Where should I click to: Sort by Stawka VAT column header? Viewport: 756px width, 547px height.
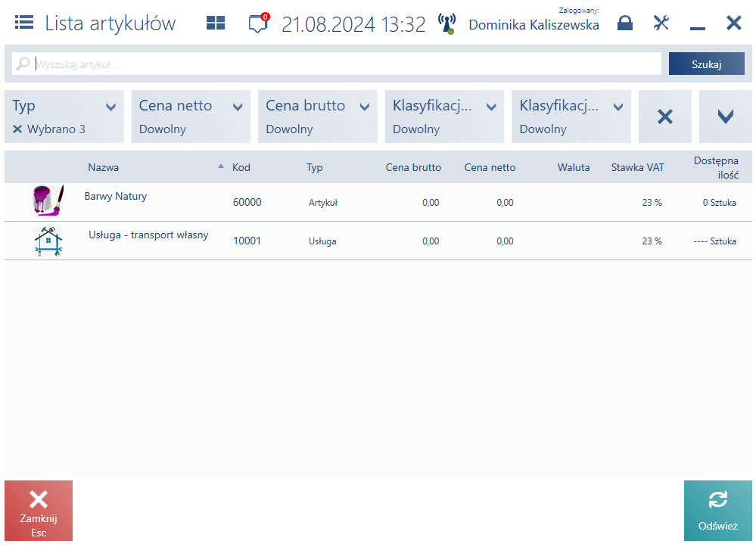coord(637,167)
